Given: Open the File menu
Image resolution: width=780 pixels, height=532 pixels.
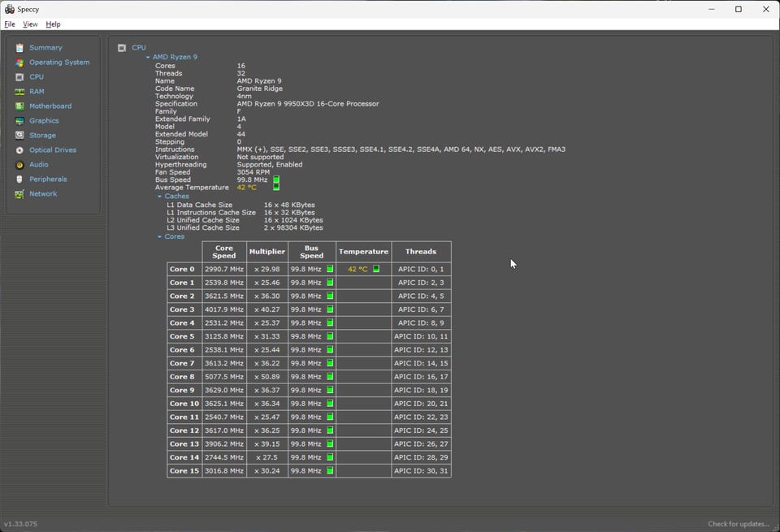Looking at the screenshot, I should [x=10, y=24].
